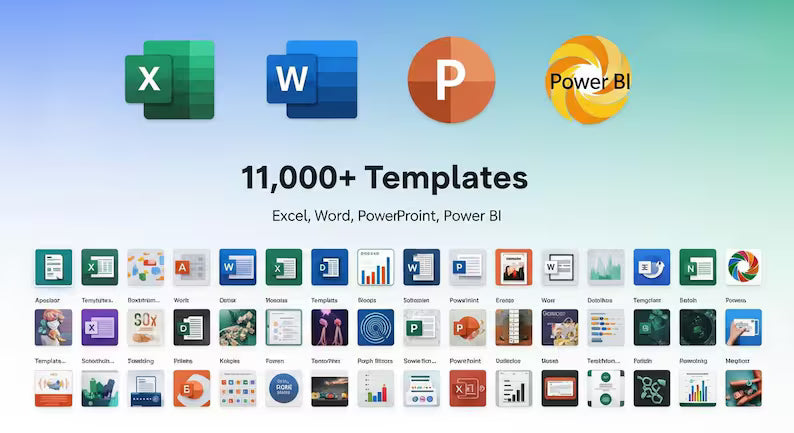Open the small colorful app-icons grid thumbnail

coord(237,388)
